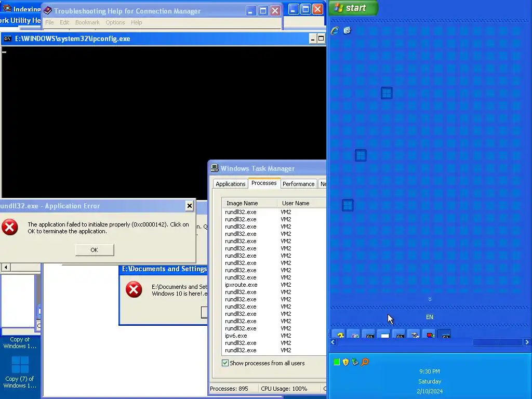
Task: Expand hidden toolbar items with double chevron
Action: click(430, 299)
